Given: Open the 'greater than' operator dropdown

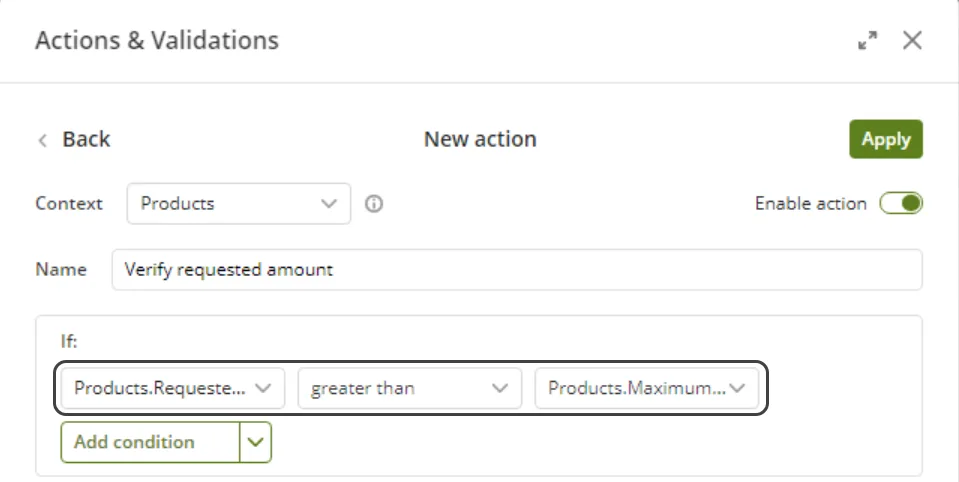Looking at the screenshot, I should coord(409,388).
